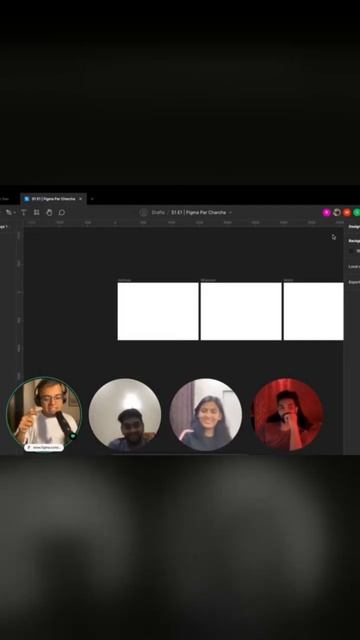Click the video bubble of man with headphones
The height and width of the screenshot is (640, 360).
44,413
